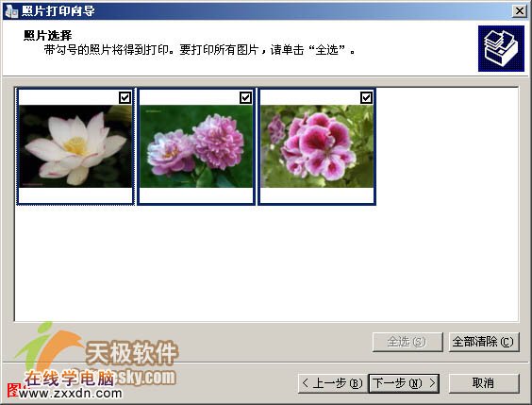Select the white lotus photo thumbnail
Screen dimensions: 532x405
coord(75,146)
